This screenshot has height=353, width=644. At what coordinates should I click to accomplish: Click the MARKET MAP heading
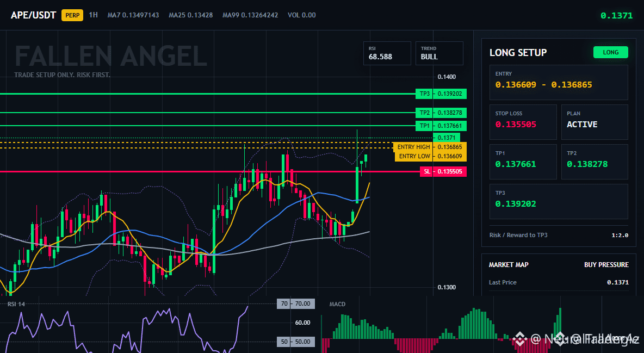pos(509,265)
